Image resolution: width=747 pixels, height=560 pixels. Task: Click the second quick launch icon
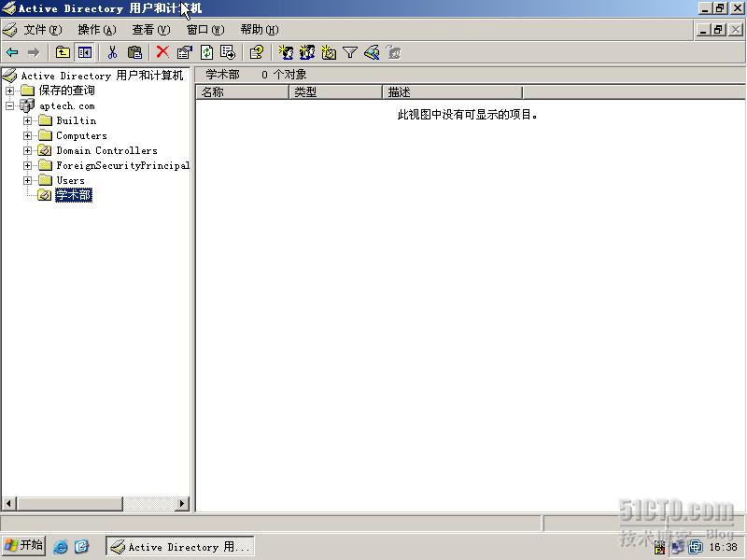point(81,546)
